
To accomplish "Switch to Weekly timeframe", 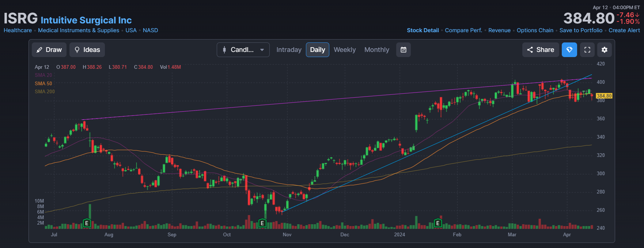I will click(x=345, y=50).
